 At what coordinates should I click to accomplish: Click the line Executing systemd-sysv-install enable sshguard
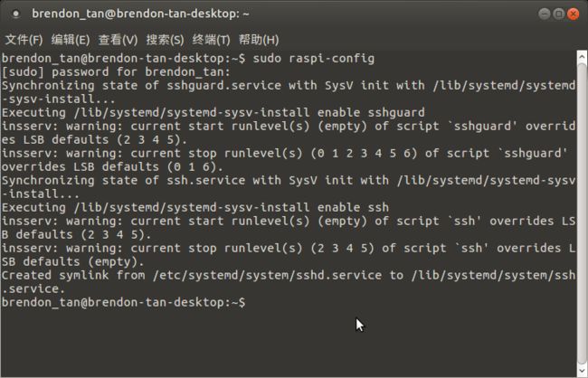coord(213,112)
